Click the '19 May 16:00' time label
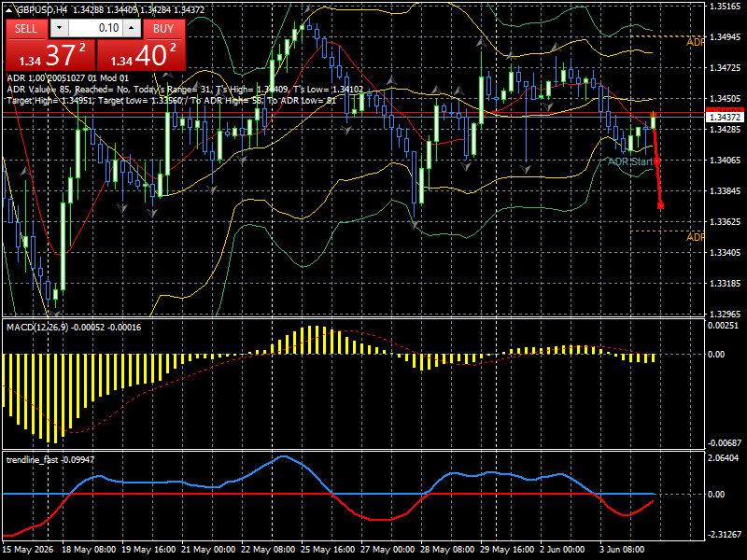This screenshot has height=560, width=747. [x=148, y=550]
